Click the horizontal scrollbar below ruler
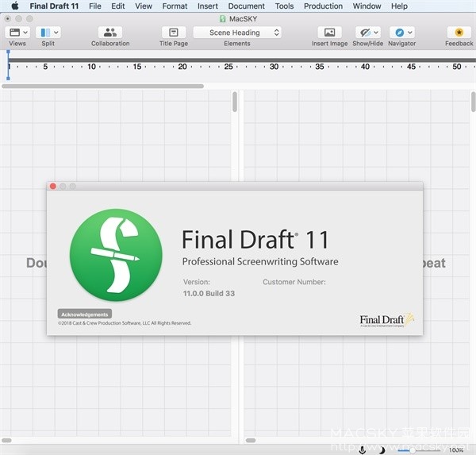This screenshot has width=476, height=455. [102, 87]
